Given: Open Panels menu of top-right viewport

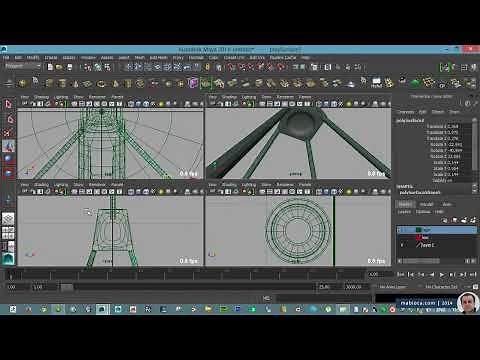Looking at the screenshot, I should (305, 97).
